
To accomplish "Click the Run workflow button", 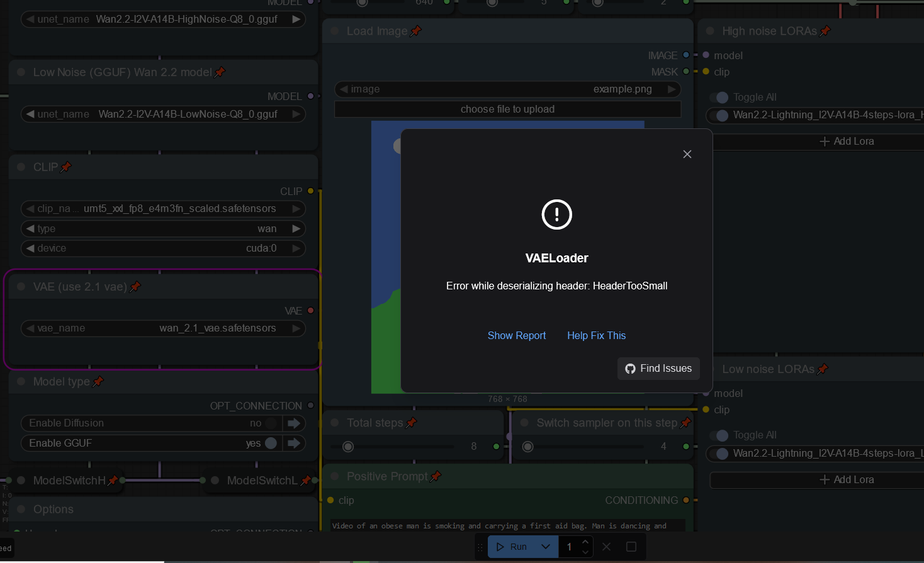I will coord(512,547).
